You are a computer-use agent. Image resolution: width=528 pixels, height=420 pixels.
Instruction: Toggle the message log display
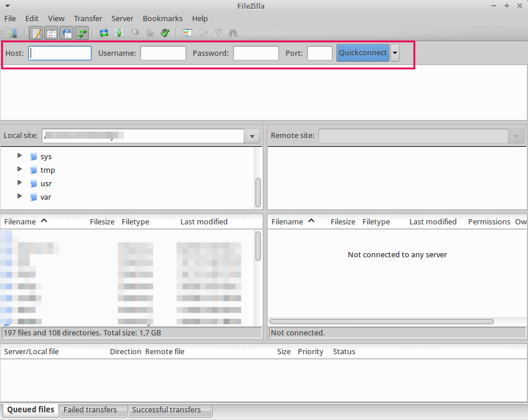tap(36, 33)
